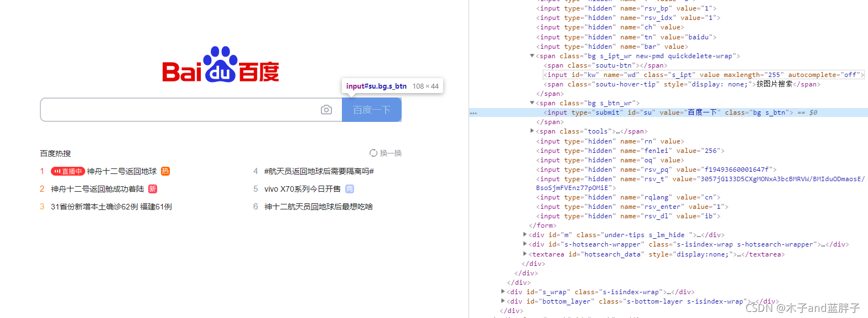The height and width of the screenshot is (318, 868).
Task: Select hidden input name tn baidu line
Action: click(626, 37)
